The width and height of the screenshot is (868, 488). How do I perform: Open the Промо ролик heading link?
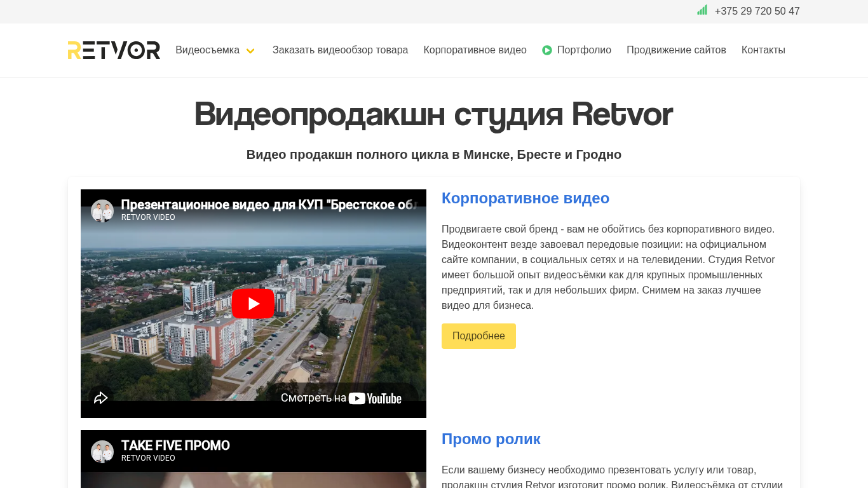tap(491, 439)
